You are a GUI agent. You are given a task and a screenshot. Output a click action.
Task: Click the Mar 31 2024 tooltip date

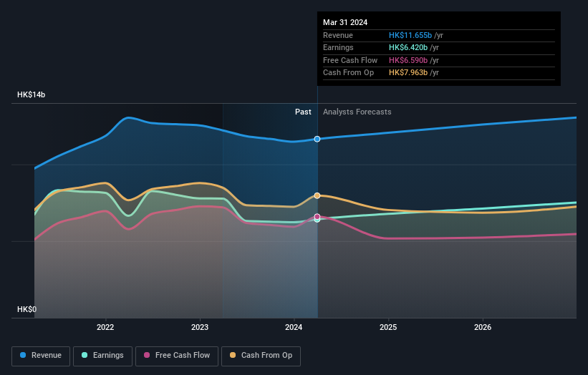[x=345, y=22]
